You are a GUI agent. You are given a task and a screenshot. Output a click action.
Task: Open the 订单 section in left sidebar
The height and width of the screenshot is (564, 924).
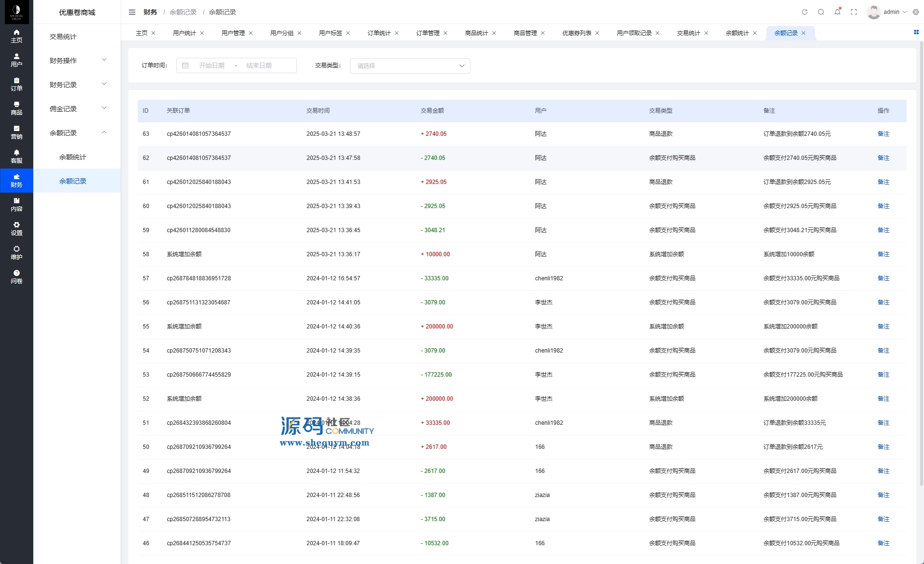pos(16,84)
